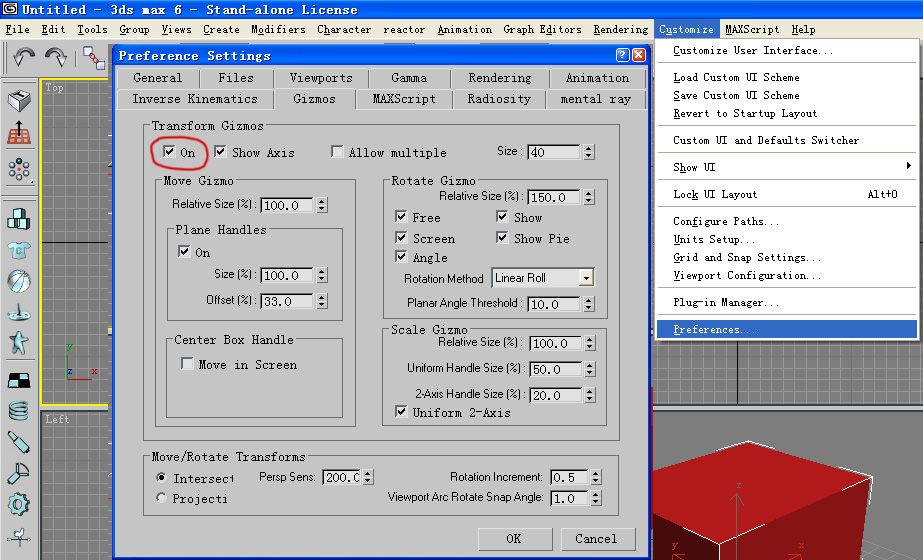
Task: Create a reactor Plane with checkerboard icon
Action: (19, 380)
